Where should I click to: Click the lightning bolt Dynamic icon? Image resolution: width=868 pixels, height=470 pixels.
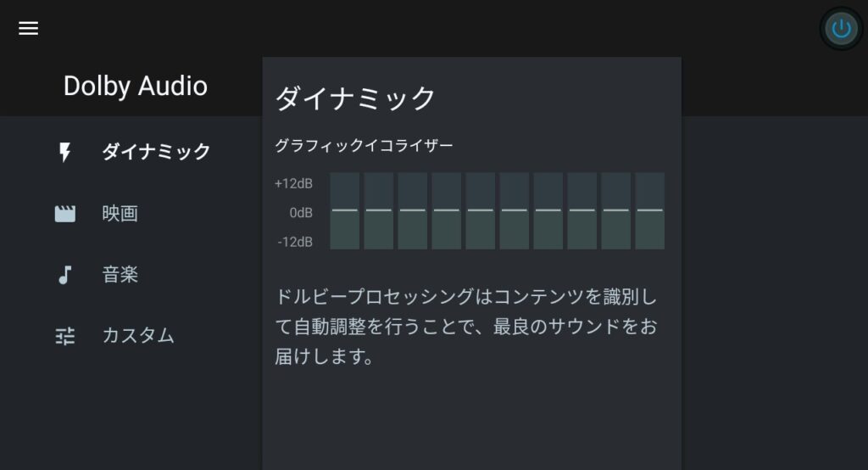coord(65,153)
